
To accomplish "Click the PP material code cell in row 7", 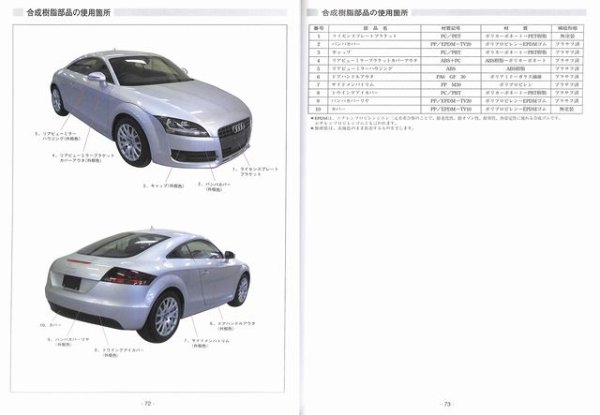I will tap(451, 85).
